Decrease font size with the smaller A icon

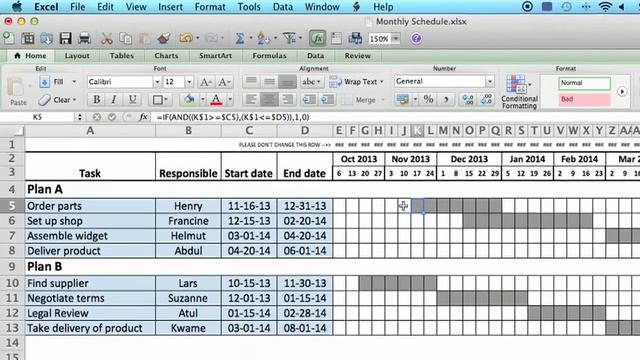click(x=224, y=82)
